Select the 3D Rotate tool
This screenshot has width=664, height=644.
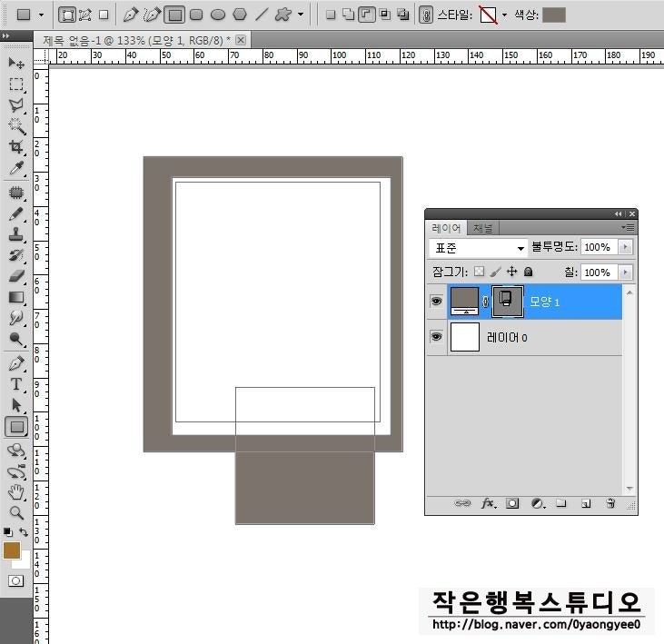[x=16, y=451]
